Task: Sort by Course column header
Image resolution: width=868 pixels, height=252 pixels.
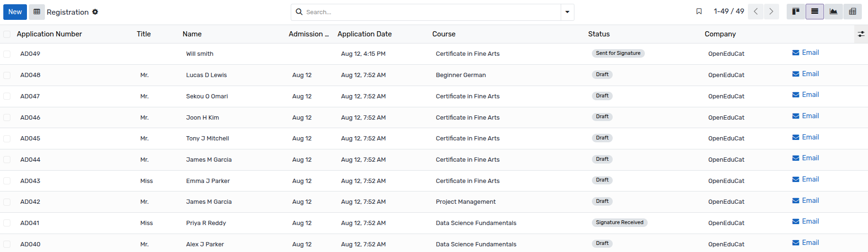Action: pos(444,34)
